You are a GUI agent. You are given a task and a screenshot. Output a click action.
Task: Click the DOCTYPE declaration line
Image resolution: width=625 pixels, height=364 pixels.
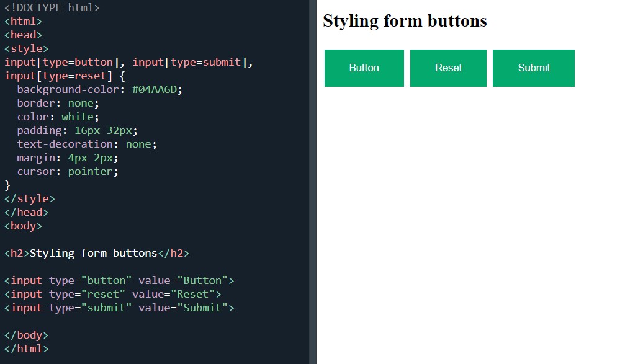point(53,7)
